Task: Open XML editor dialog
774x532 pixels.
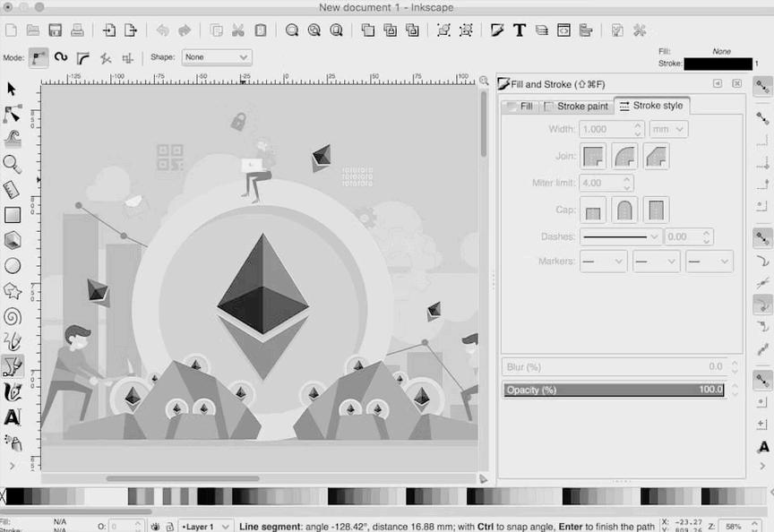Action: 563,30
